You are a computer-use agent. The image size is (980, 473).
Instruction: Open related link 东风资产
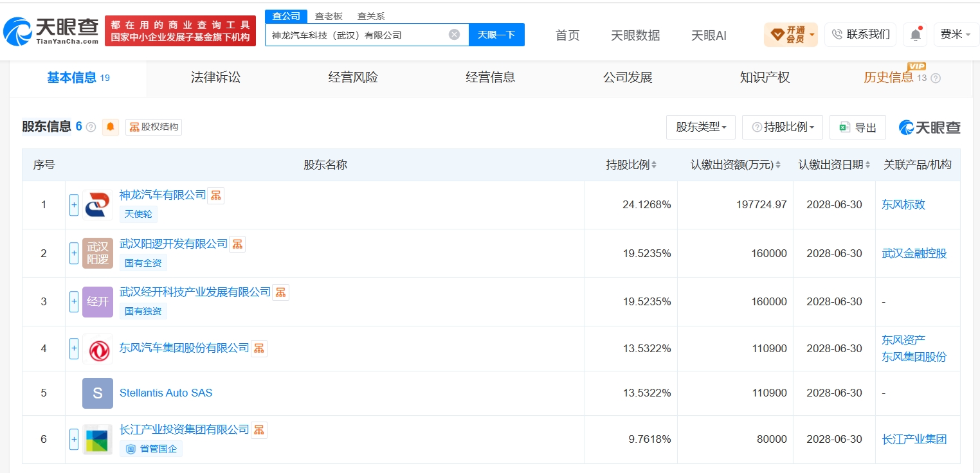point(903,340)
